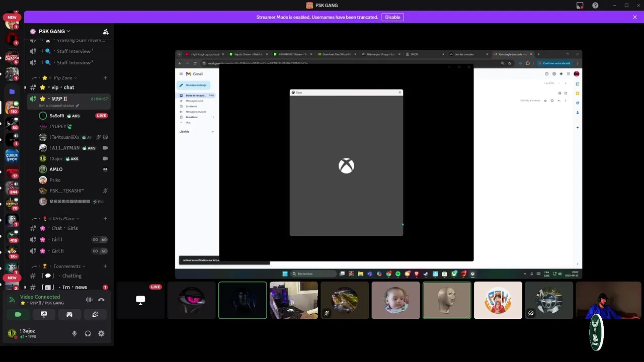
Task: Open the vip · chat text channel
Action: tap(68, 87)
